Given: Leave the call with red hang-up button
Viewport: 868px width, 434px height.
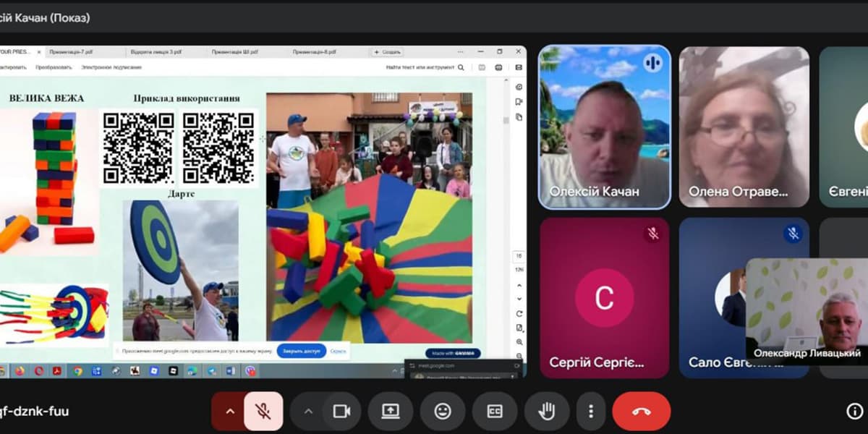Looking at the screenshot, I should coord(642,411).
